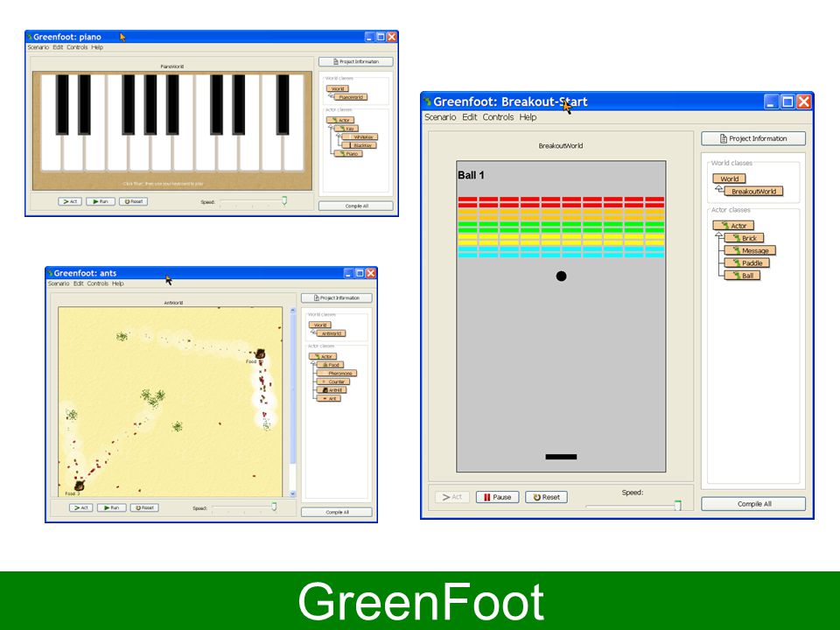Select the Counter class in ants window
Viewport: 840px width, 630px height.
point(333,381)
